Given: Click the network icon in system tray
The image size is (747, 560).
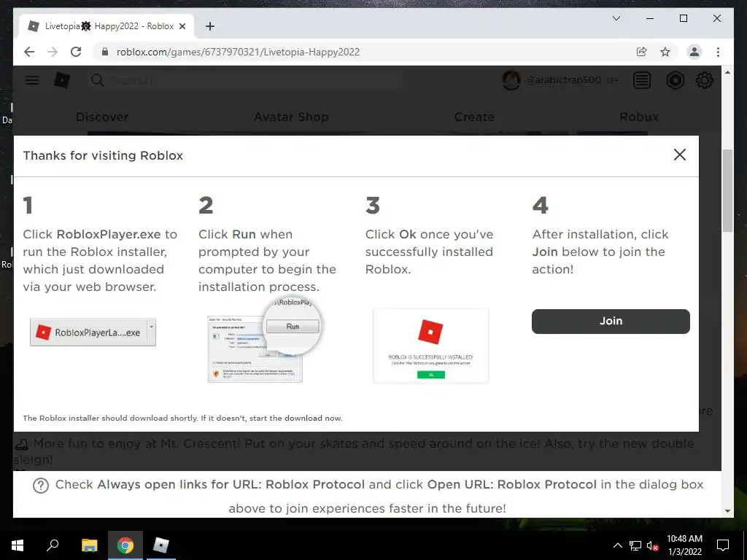Looking at the screenshot, I should [635, 545].
